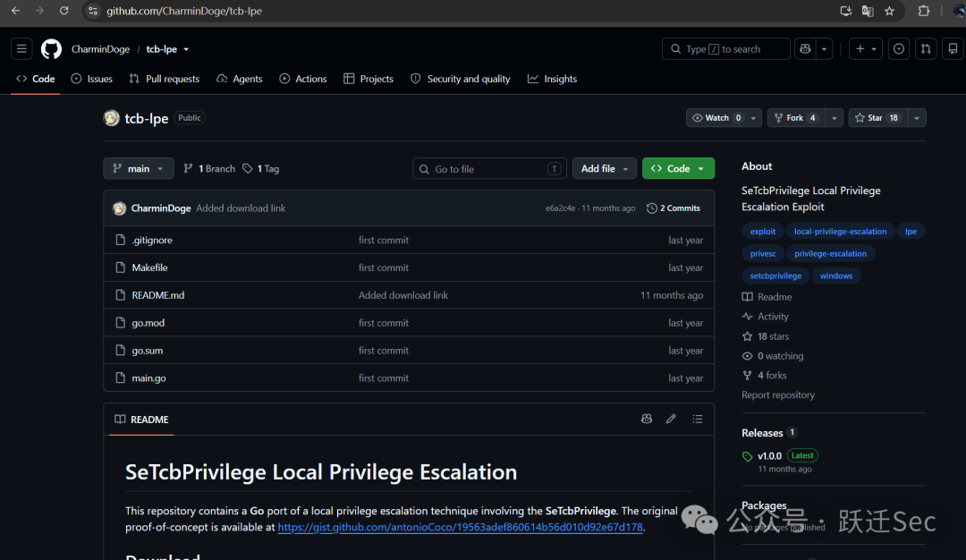
Task: Open the pull requests icon in header
Action: coord(926,48)
